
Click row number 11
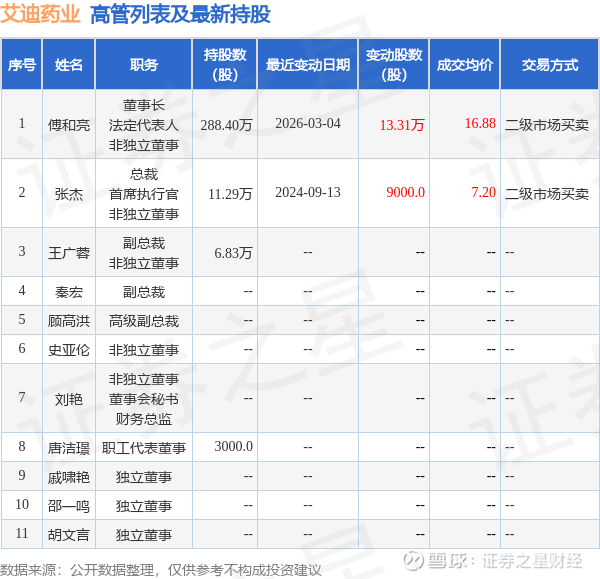coord(22,533)
